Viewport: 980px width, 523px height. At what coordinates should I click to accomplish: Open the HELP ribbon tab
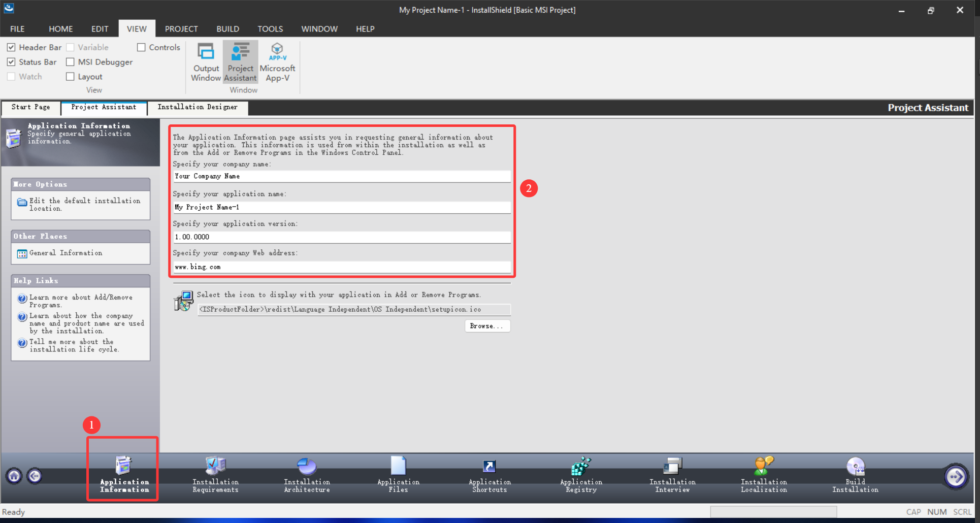point(365,29)
